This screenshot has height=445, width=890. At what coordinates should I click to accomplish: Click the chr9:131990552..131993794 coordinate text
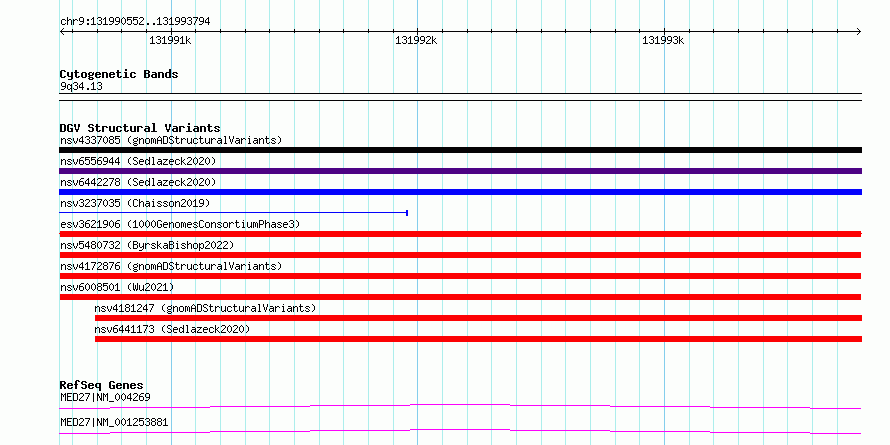pos(135,22)
